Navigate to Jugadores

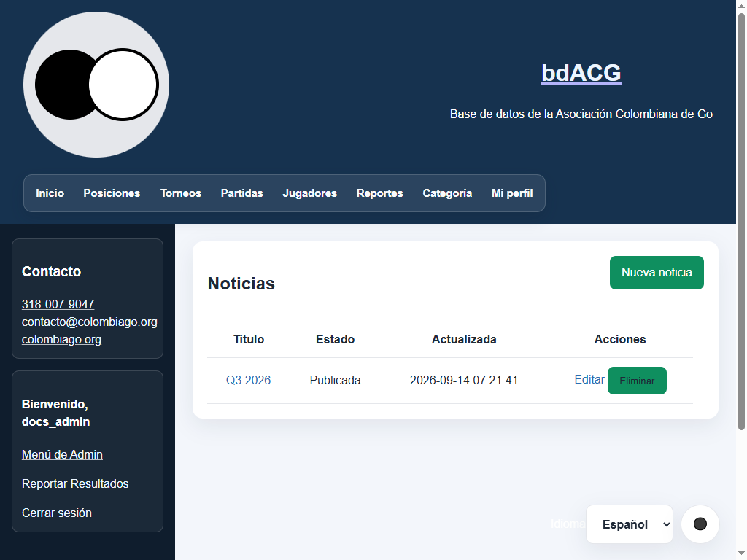coord(309,192)
